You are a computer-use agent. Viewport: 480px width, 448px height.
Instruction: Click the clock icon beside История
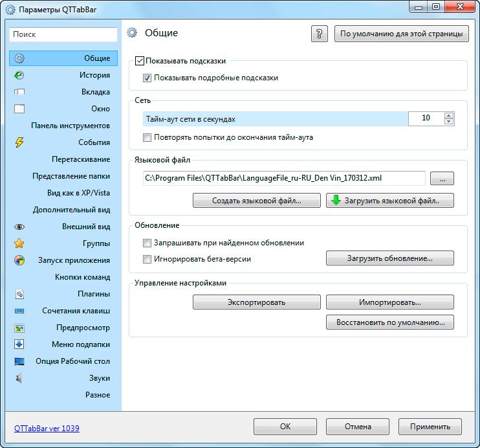19,75
